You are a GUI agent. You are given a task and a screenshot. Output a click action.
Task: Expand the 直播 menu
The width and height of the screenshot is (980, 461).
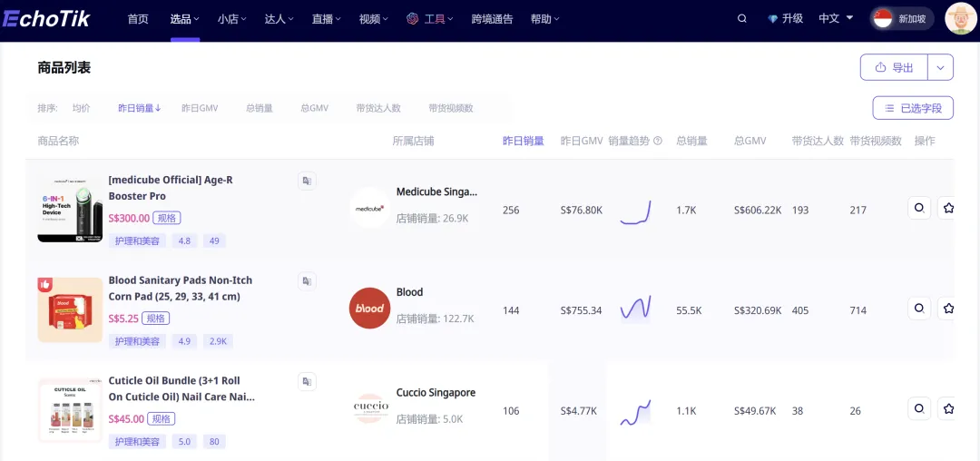pos(327,19)
